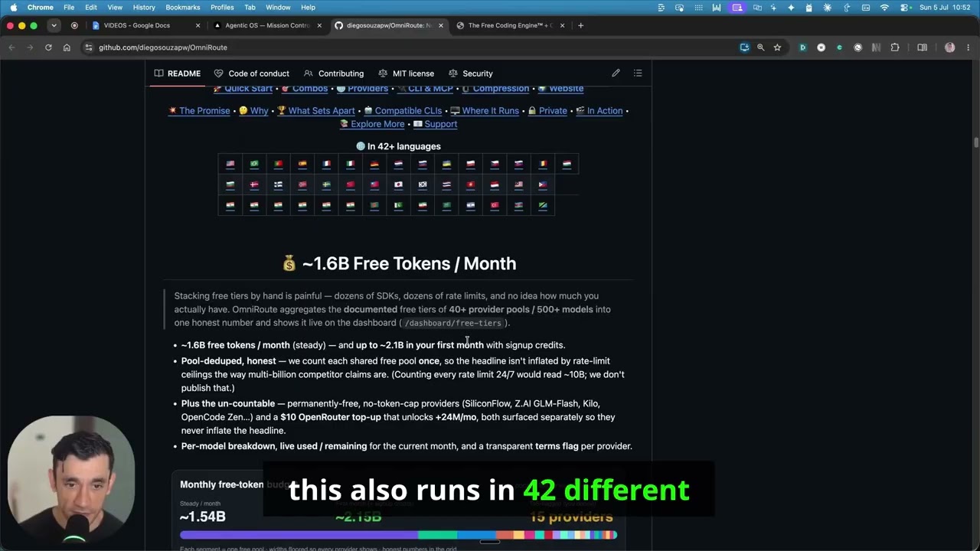Open the Japan flag translation
Screen dimensions: 980x551
[x=398, y=184]
